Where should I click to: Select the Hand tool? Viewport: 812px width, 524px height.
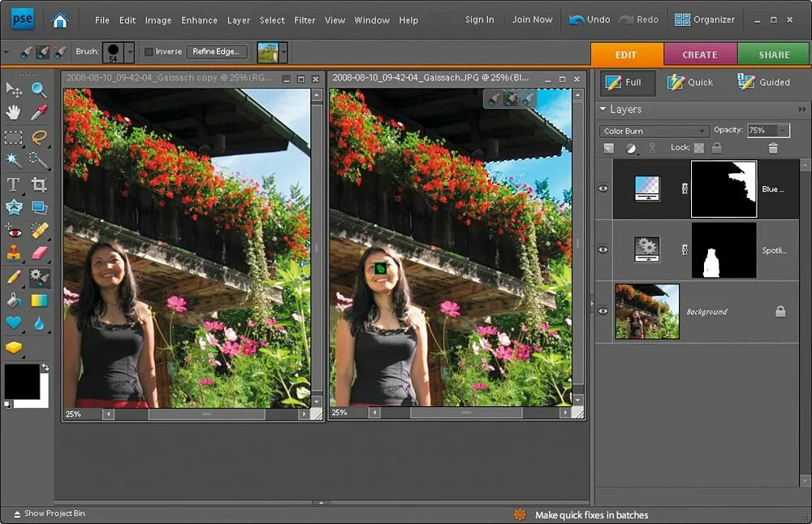[x=14, y=112]
